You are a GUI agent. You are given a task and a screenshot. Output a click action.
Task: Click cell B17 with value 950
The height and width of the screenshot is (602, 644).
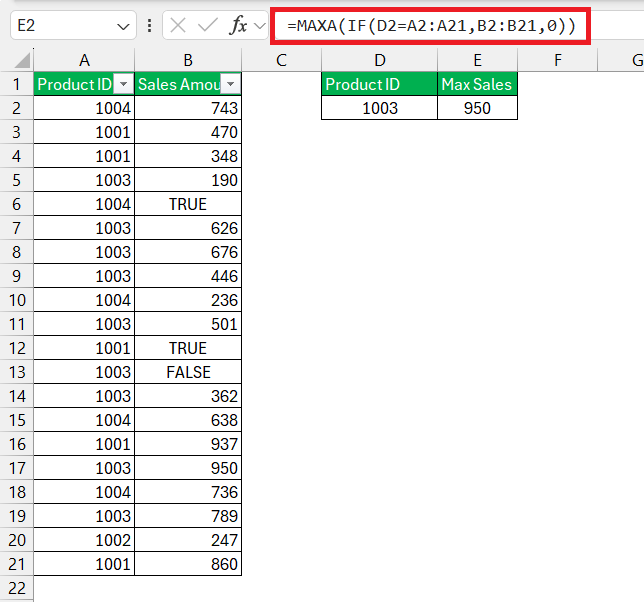click(x=188, y=468)
